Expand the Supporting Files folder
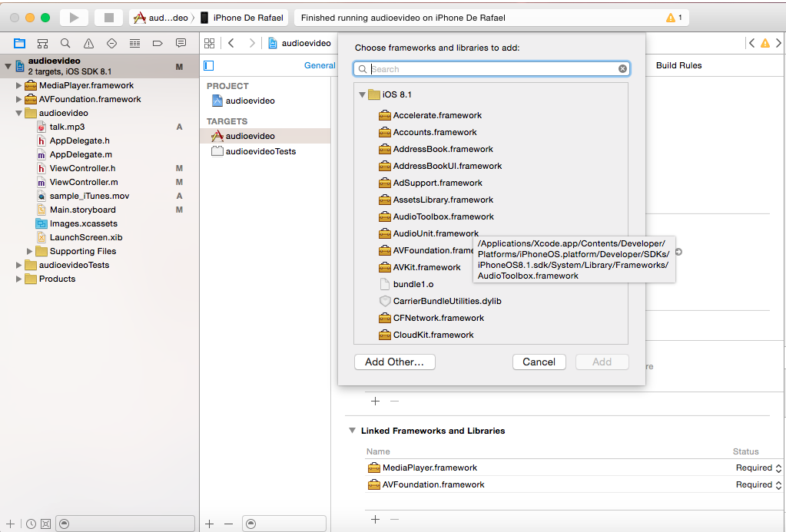The height and width of the screenshot is (532, 786). coord(29,252)
